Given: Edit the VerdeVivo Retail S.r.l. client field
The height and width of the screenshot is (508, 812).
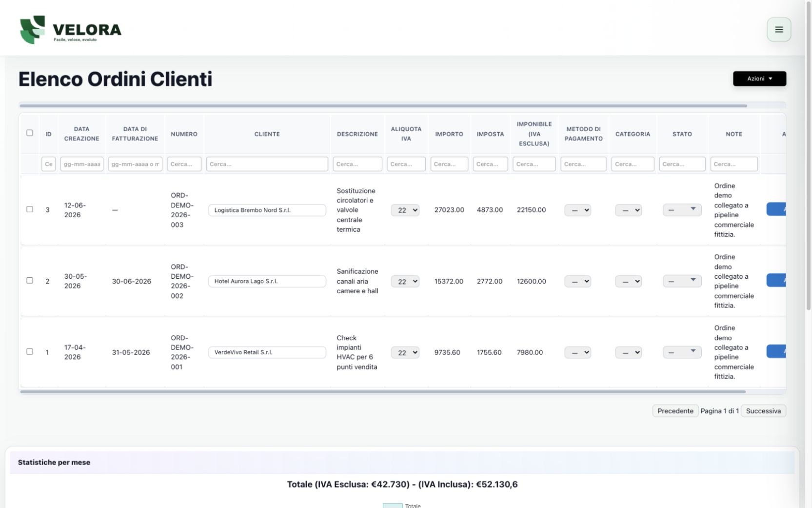Looking at the screenshot, I should 267,352.
